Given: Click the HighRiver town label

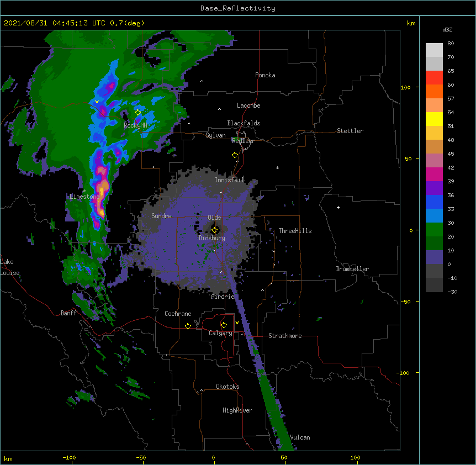Looking at the screenshot, I should [x=237, y=410].
